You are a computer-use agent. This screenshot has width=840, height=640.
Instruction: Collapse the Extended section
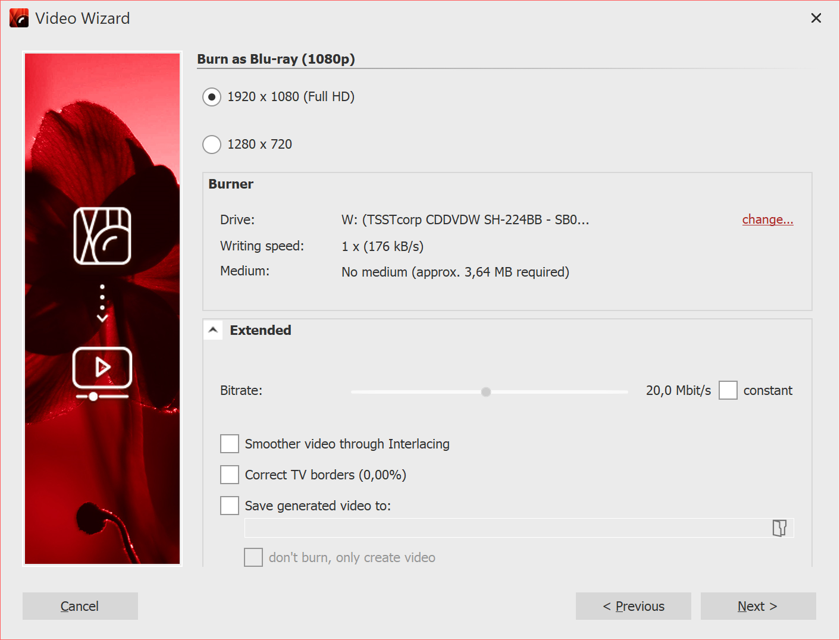[212, 330]
